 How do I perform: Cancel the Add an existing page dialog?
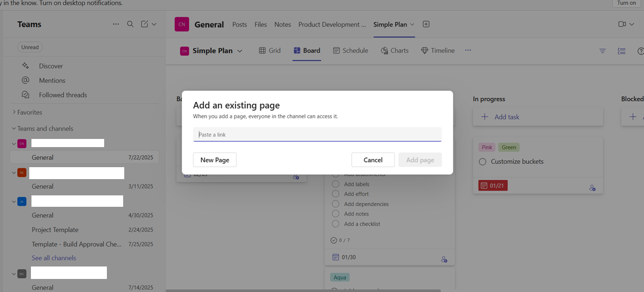coord(373,160)
